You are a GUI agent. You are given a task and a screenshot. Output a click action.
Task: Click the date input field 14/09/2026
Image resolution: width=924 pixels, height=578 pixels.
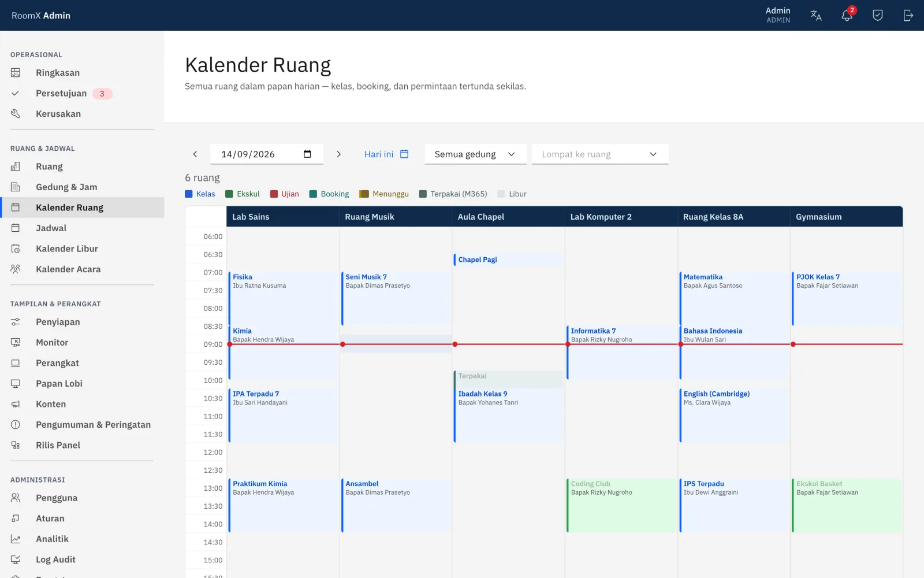point(267,154)
